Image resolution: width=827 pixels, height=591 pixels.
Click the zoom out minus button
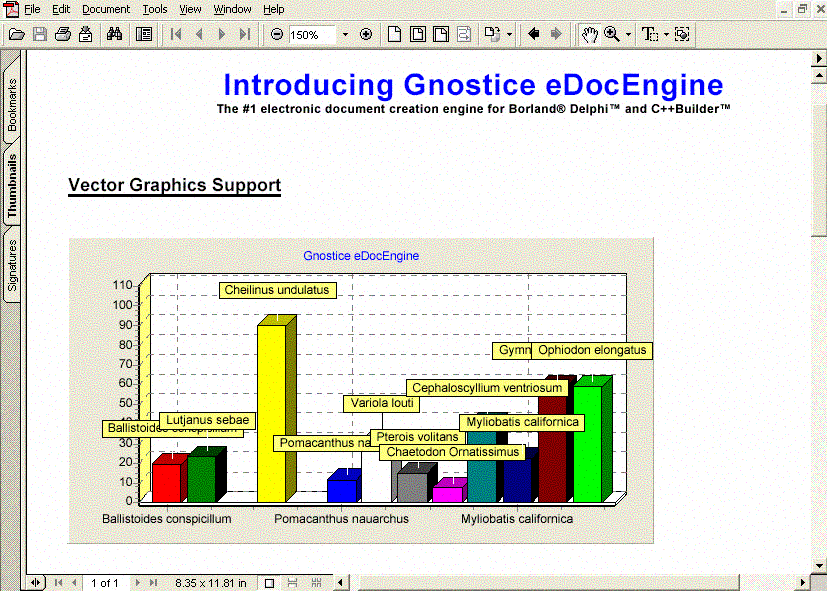[277, 34]
